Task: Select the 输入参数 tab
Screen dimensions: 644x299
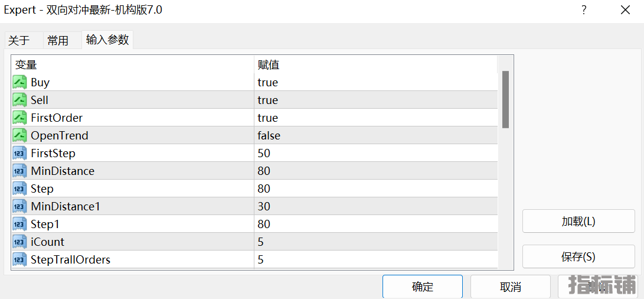Action: tap(107, 40)
